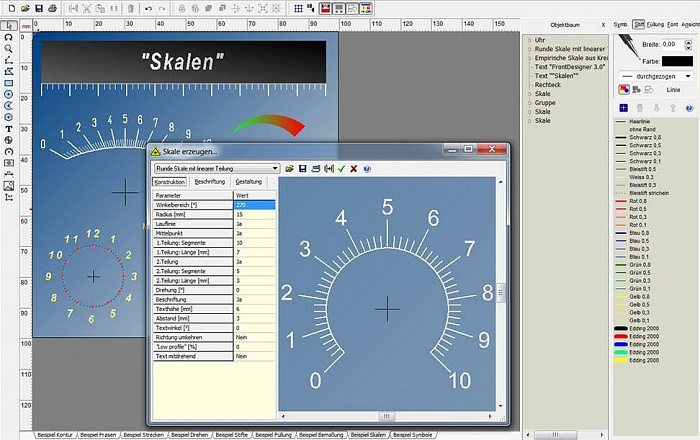Select the magnifier zoom tool
The height and width of the screenshot is (440, 700).
(9, 48)
